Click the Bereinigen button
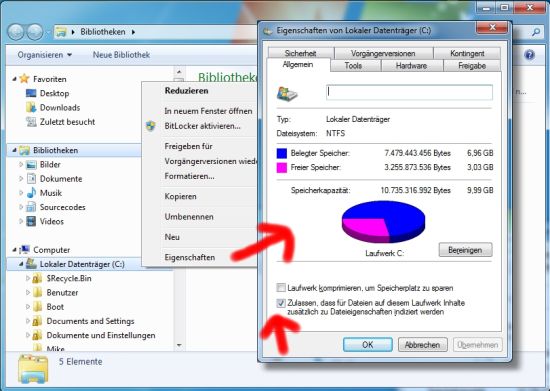The height and width of the screenshot is (391, 550). coord(465,250)
